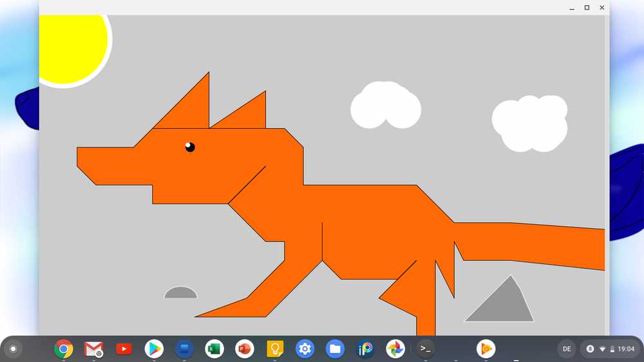Maximize the drawing window
The height and width of the screenshot is (362, 644).
coord(587,8)
